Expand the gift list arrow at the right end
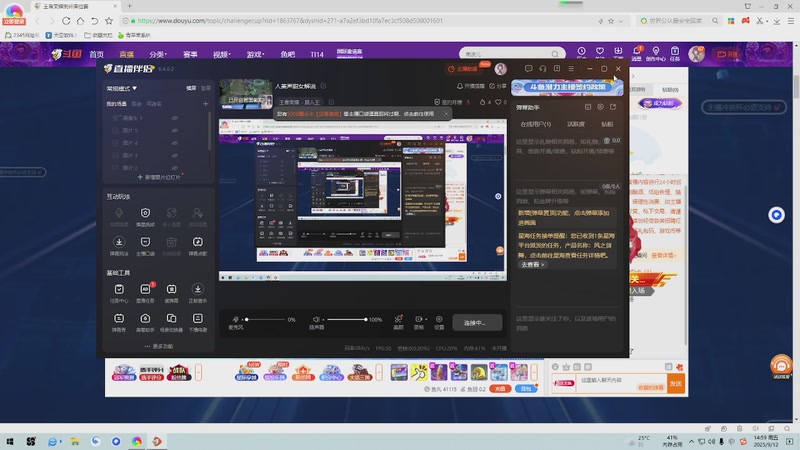The height and width of the screenshot is (450, 800). point(534,372)
